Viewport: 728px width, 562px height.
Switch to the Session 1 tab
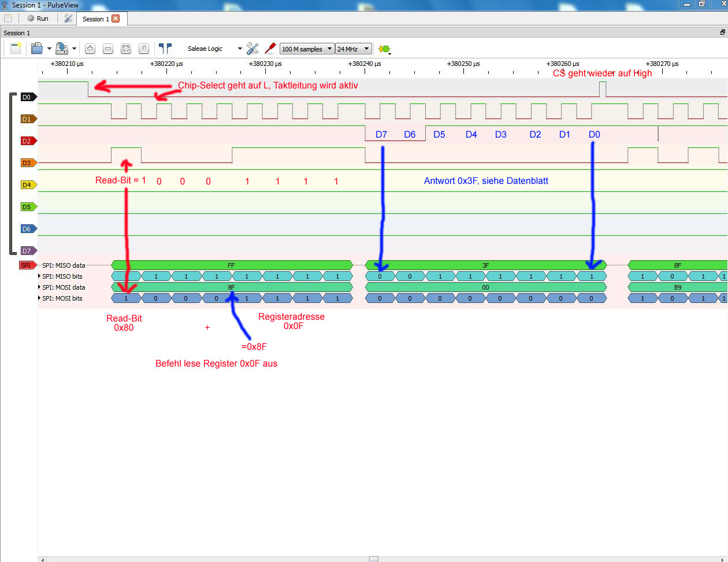pos(95,19)
